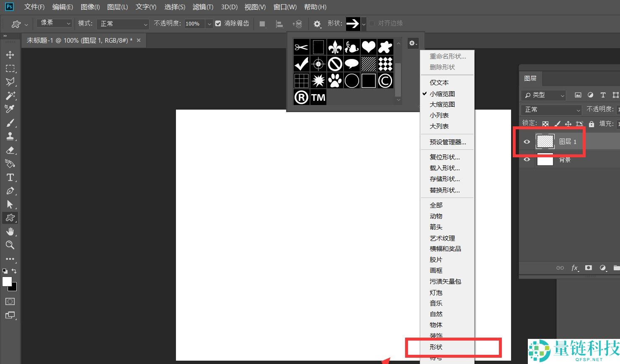Choose the heart shape preset
Screen dimensions: 620x364
click(368, 47)
